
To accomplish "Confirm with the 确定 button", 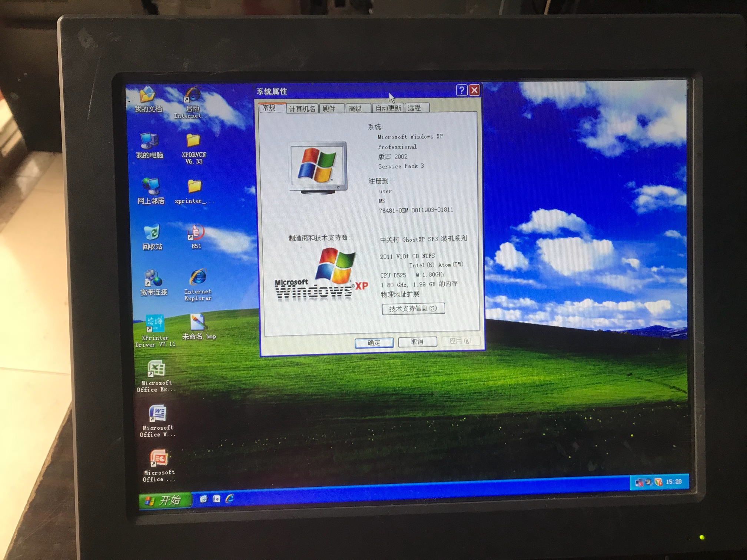I will [x=374, y=343].
